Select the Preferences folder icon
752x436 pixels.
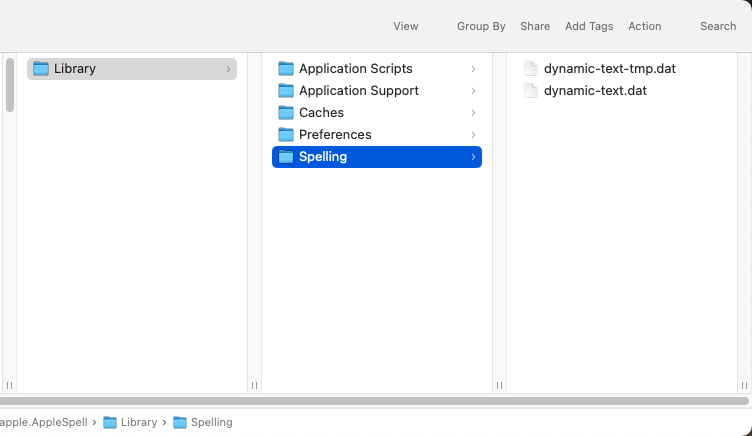[x=286, y=135]
